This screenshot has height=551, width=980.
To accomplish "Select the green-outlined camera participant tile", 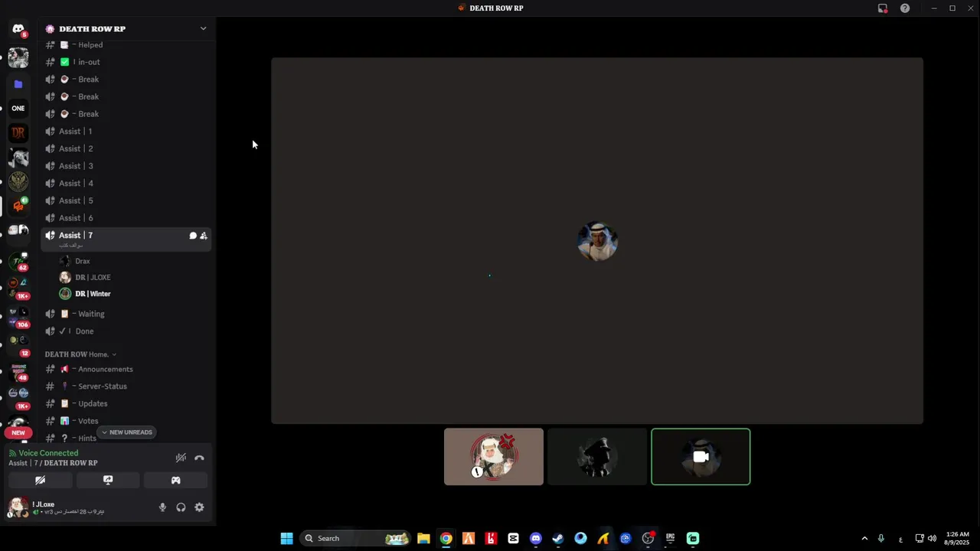I will click(x=701, y=457).
